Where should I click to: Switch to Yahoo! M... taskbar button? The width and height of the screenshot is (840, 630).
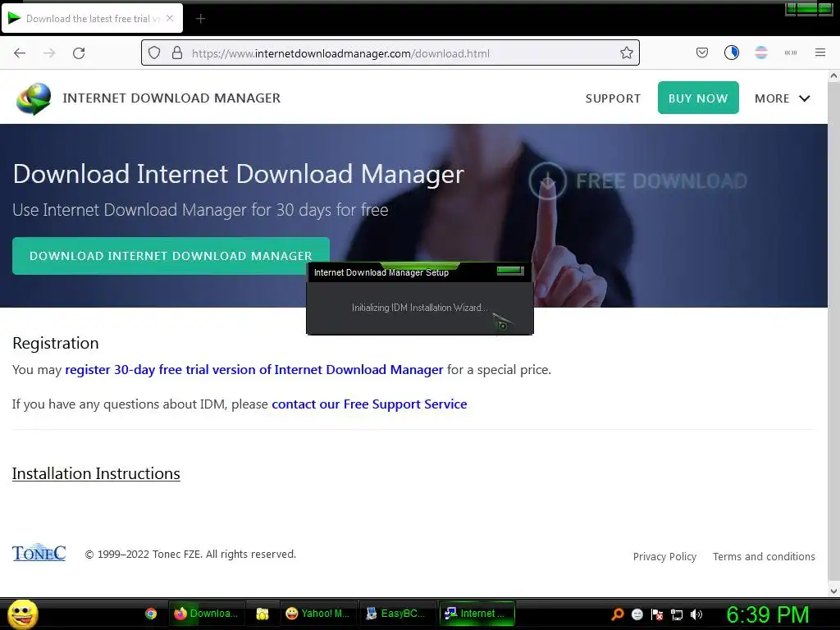[317, 614]
